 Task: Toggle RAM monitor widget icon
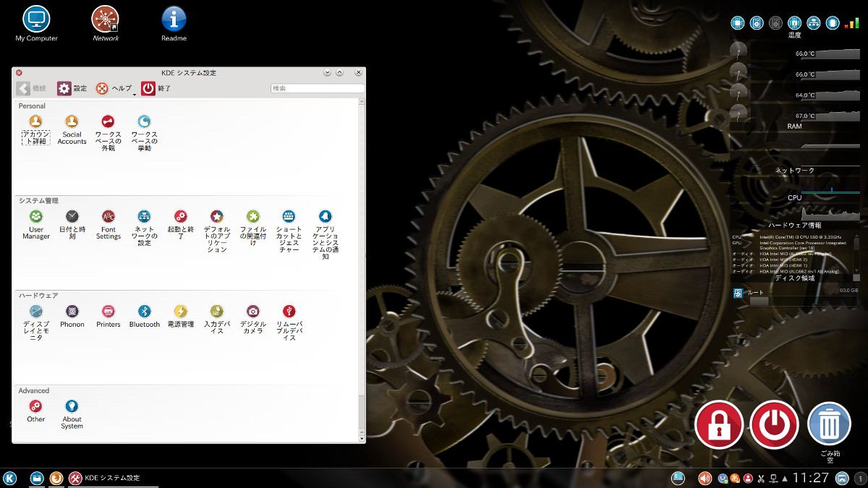click(832, 23)
